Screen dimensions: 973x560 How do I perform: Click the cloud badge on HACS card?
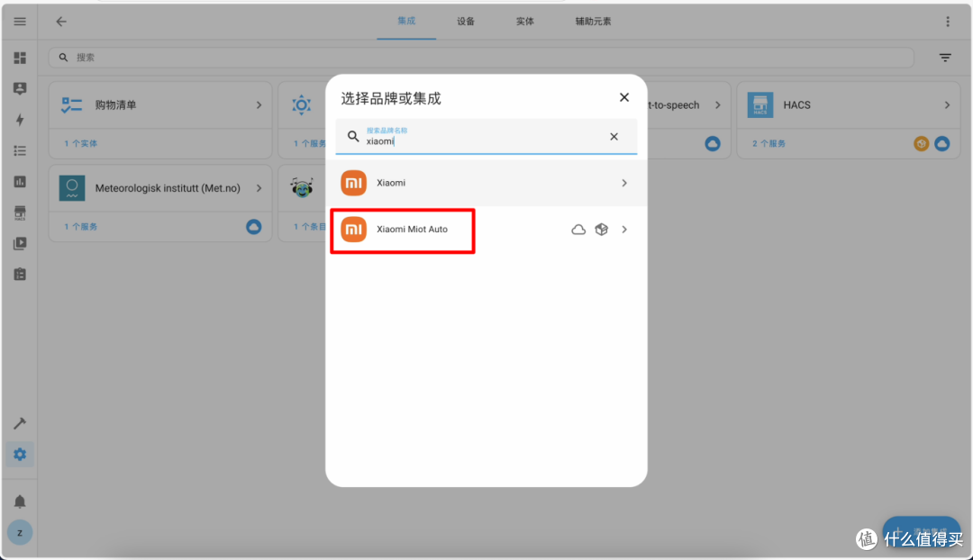click(942, 144)
